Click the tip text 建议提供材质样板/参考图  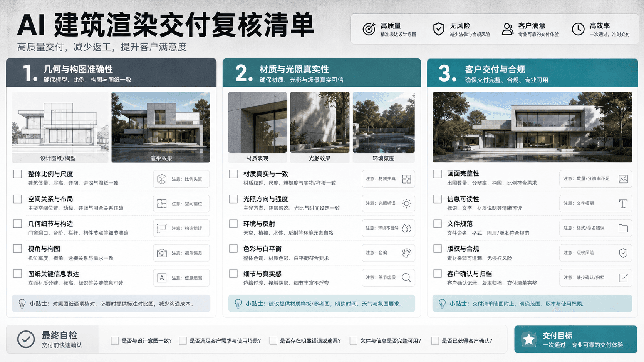300,304
